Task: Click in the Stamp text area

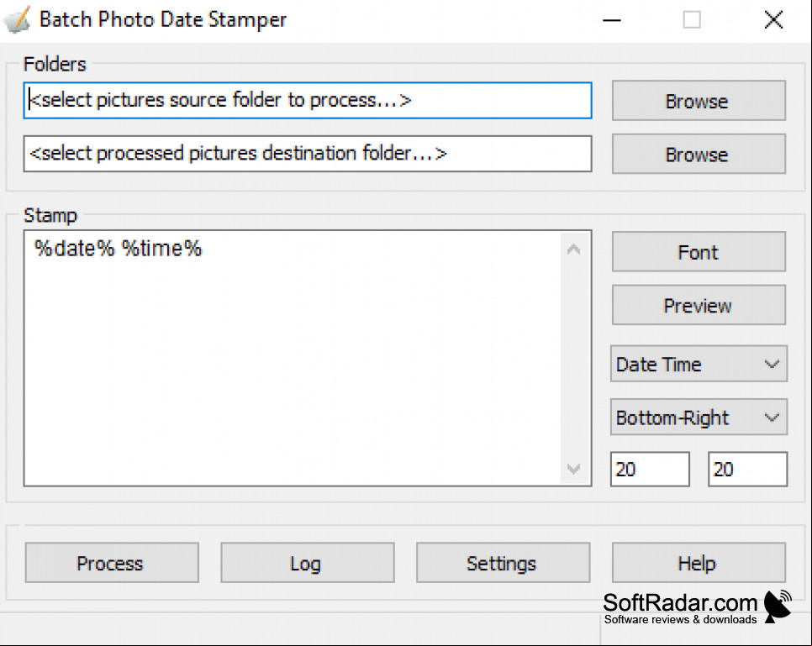Action: click(293, 358)
